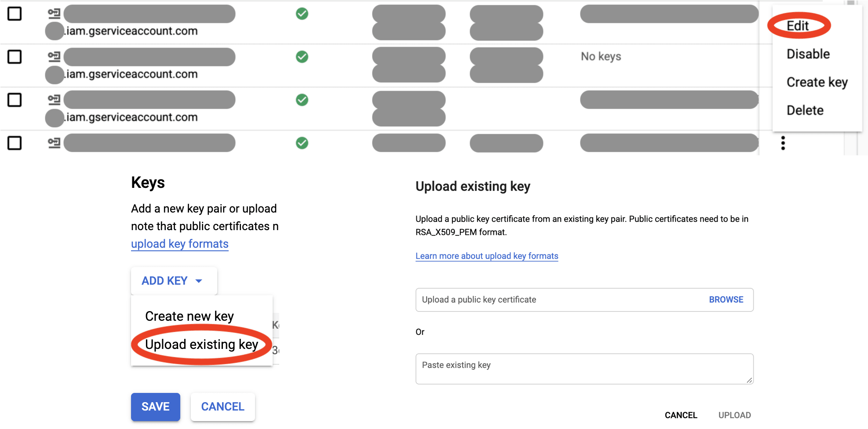Check the first row's selection checkbox
This screenshot has height=429, width=868.
[15, 14]
